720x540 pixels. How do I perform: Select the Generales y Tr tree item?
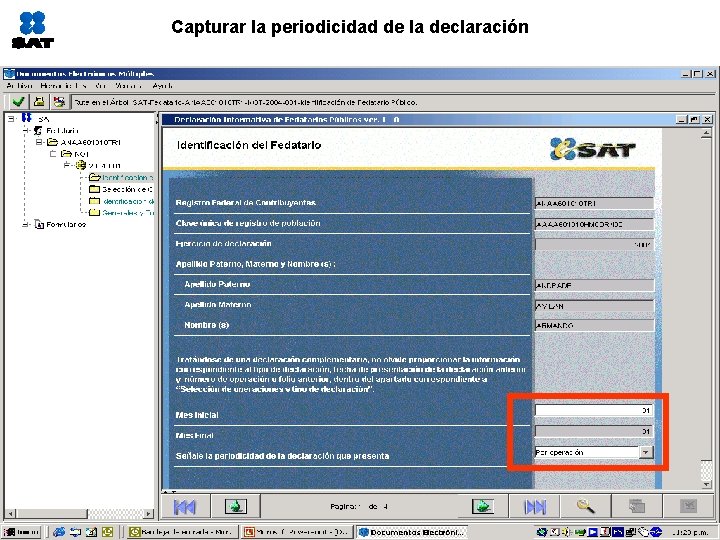tap(128, 213)
